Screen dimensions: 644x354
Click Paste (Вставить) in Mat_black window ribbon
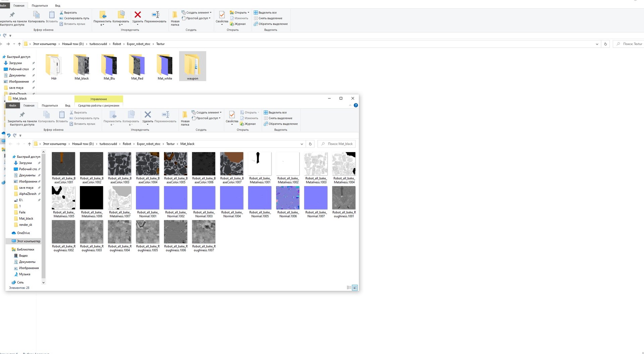[62, 117]
